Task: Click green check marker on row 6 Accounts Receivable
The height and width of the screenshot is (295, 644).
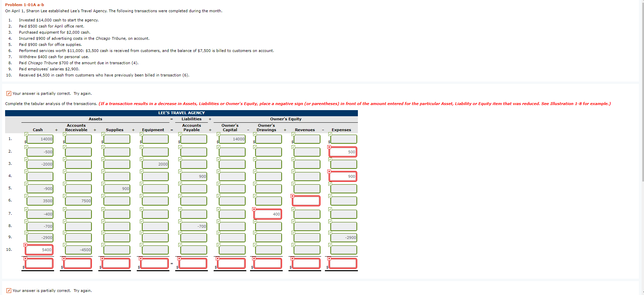Action: click(65, 196)
